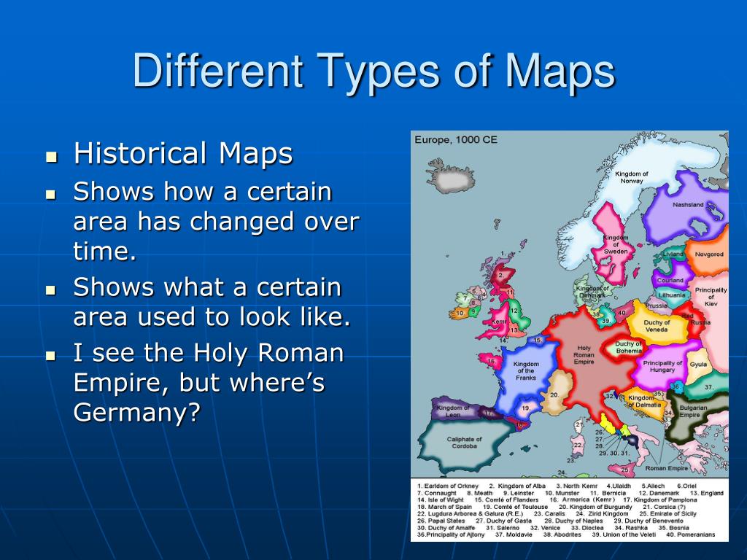The height and width of the screenshot is (560, 747).
Task: Click the "Duchy of Veneda" label on the map
Action: pyautogui.click(x=657, y=326)
